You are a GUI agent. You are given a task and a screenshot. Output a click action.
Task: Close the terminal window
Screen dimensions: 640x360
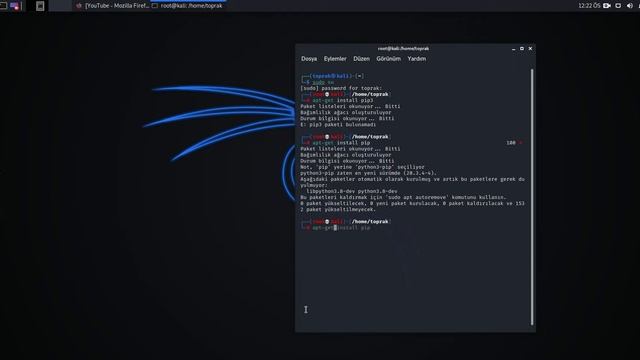tap(530, 49)
